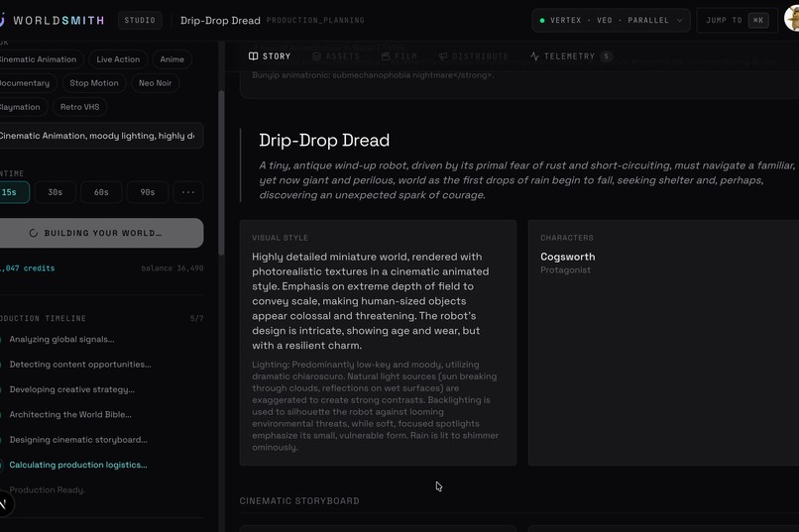Viewport: 799px width, 532px height.
Task: Click the Calculating production logistics step
Action: (x=78, y=465)
